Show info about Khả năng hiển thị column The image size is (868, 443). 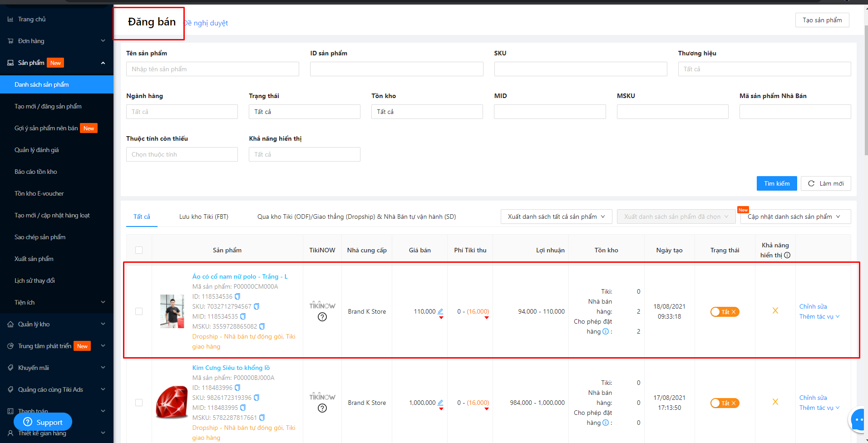pos(787,255)
